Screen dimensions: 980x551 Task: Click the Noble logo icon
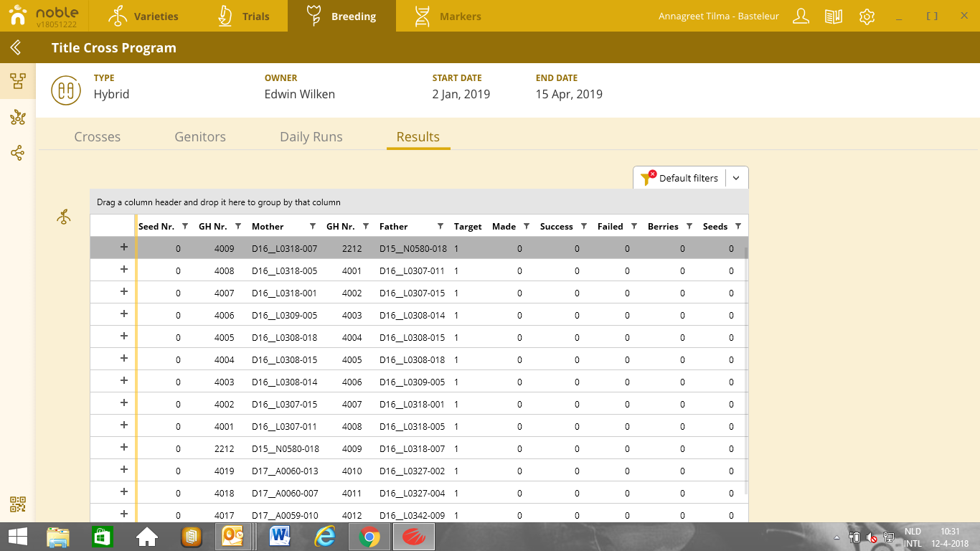point(19,15)
